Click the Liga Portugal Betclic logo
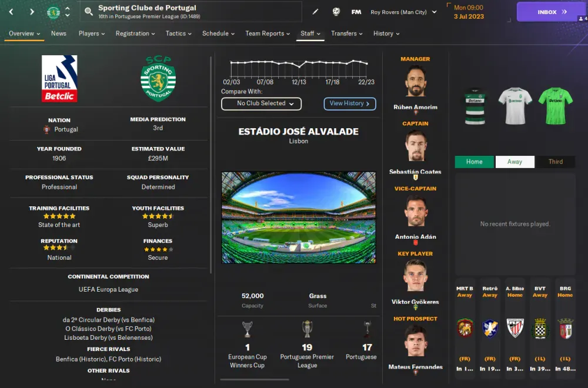Image resolution: width=588 pixels, height=388 pixels. (59, 79)
